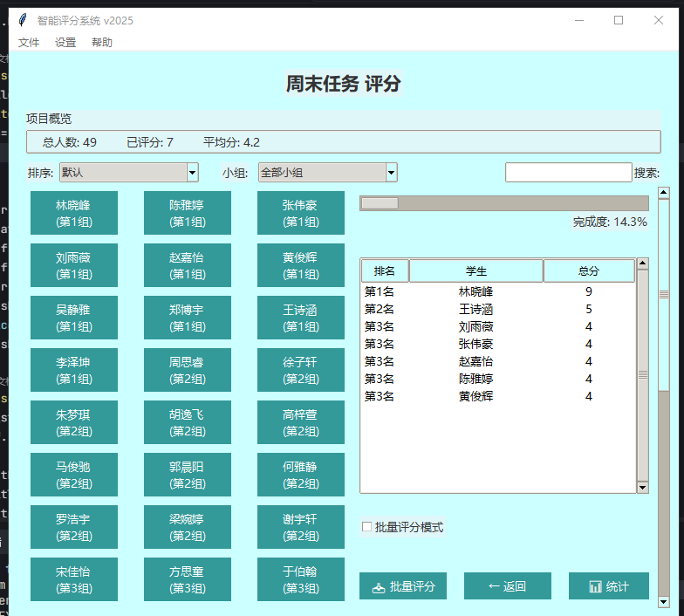Select student 胡逸飞 (第2组) card
This screenshot has height=616, width=684.
188,422
